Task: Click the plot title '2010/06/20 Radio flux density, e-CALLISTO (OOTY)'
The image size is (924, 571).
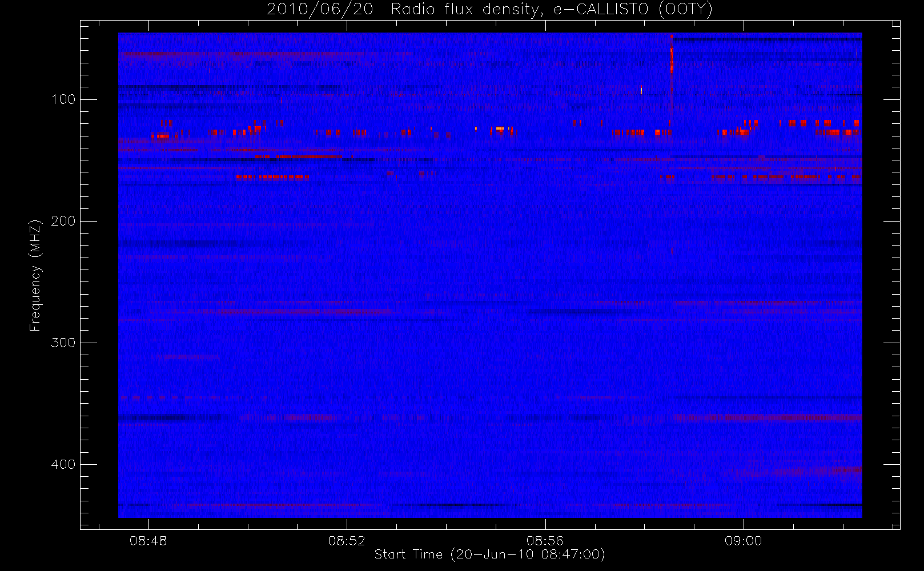Action: (489, 10)
